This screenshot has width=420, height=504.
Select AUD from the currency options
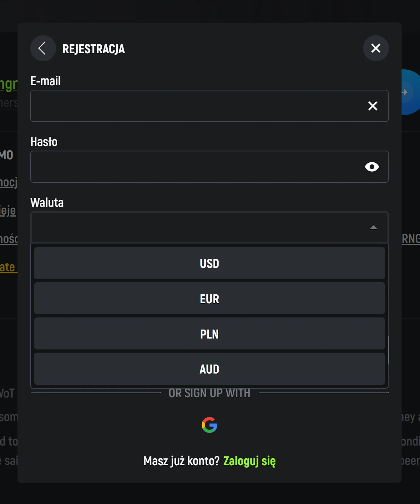tap(209, 369)
